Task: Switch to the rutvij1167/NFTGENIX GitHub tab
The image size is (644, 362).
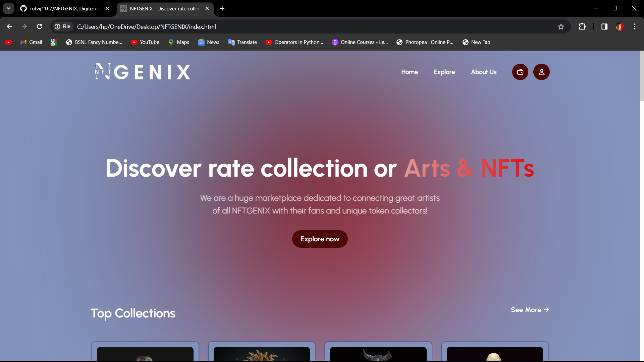Action: pyautogui.click(x=65, y=8)
